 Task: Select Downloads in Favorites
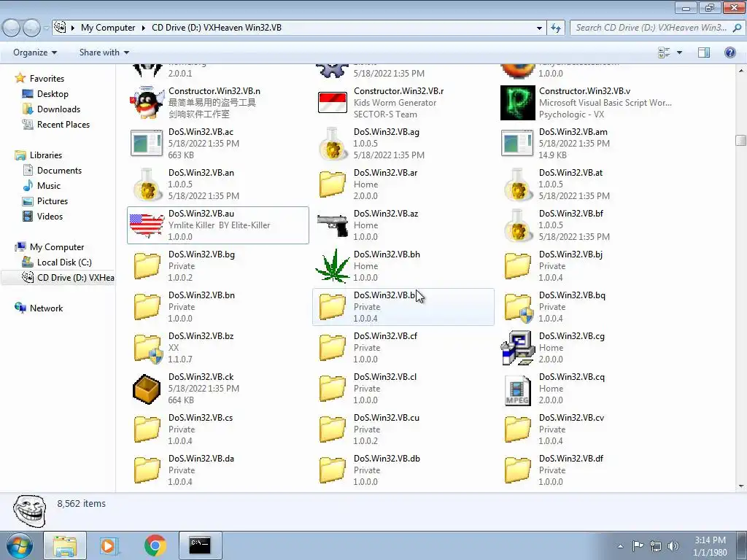(x=58, y=109)
